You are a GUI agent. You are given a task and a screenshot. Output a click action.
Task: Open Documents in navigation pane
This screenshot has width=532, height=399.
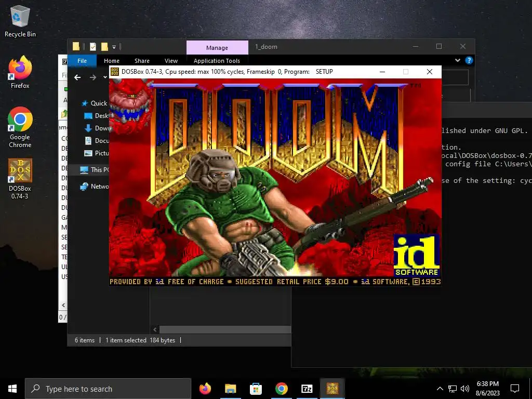tap(96, 140)
